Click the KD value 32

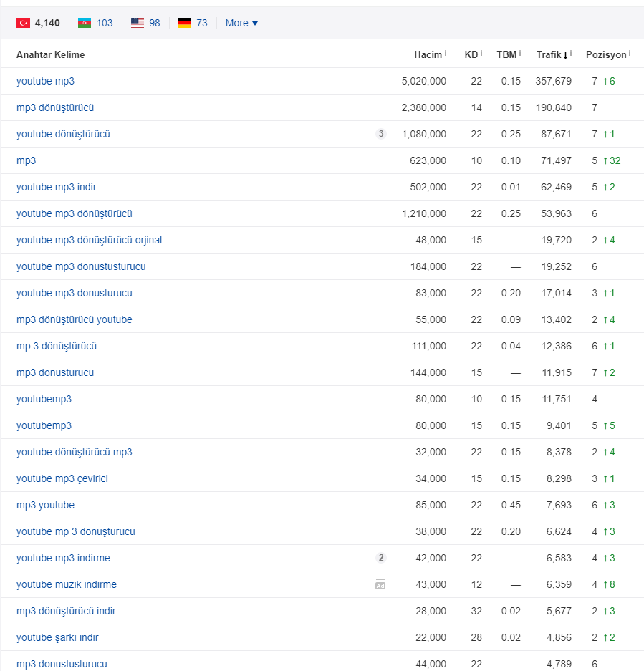click(x=476, y=611)
